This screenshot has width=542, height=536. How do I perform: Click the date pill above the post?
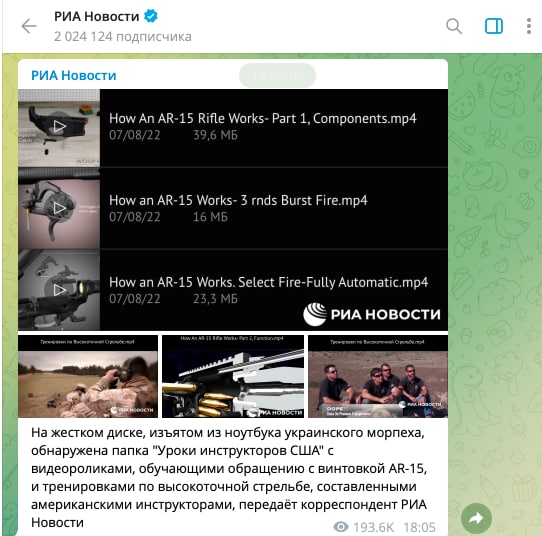point(277,75)
